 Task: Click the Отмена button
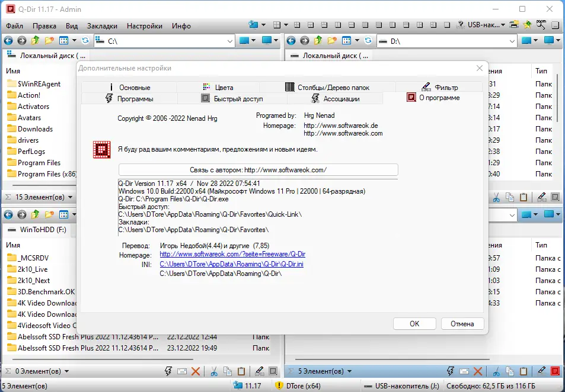click(x=462, y=323)
